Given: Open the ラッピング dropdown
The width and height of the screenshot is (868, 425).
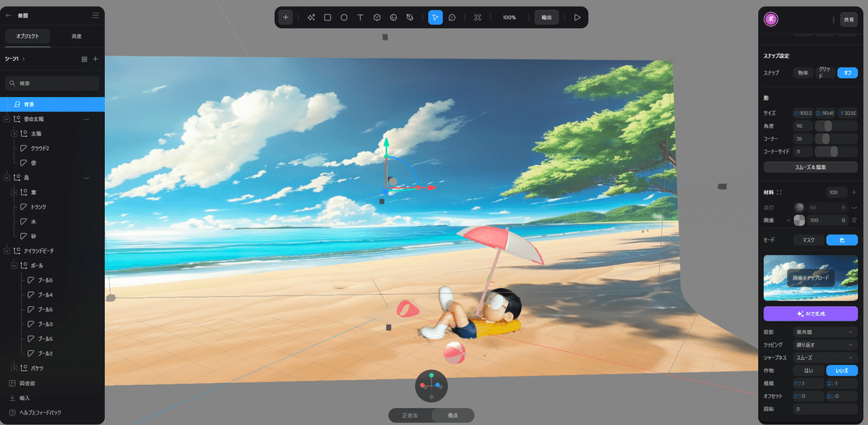Looking at the screenshot, I should pos(825,345).
